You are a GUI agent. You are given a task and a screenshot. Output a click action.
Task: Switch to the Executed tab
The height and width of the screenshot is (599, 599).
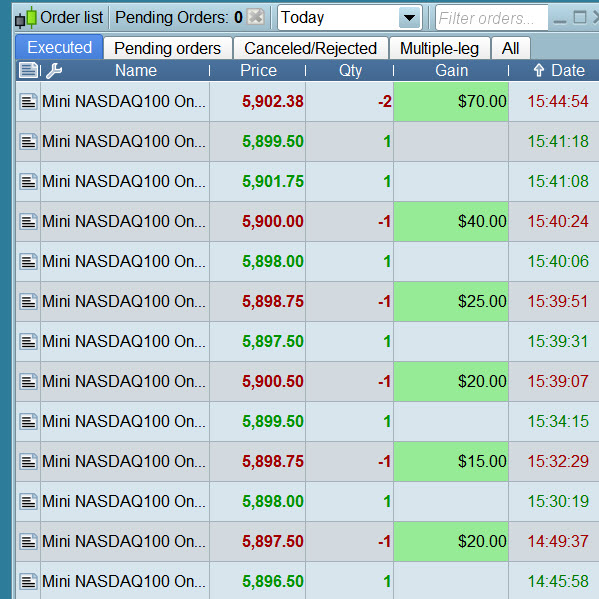tap(59, 47)
